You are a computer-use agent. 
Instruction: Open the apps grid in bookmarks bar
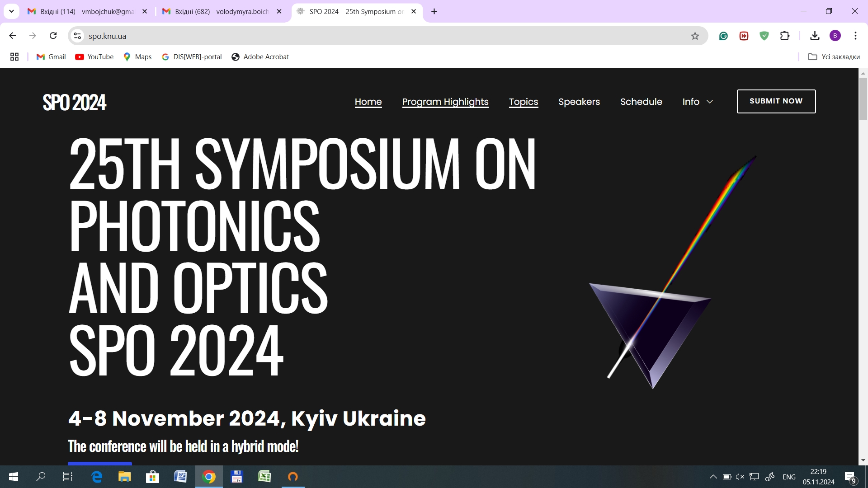[x=14, y=57]
